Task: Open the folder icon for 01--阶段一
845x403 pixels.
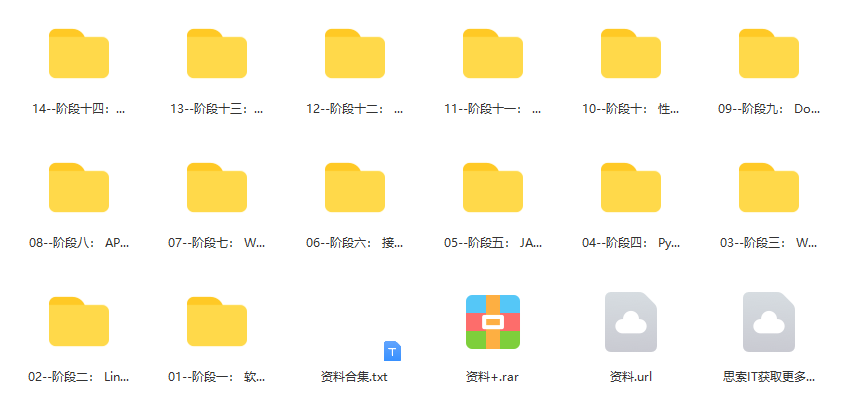Action: 217,321
